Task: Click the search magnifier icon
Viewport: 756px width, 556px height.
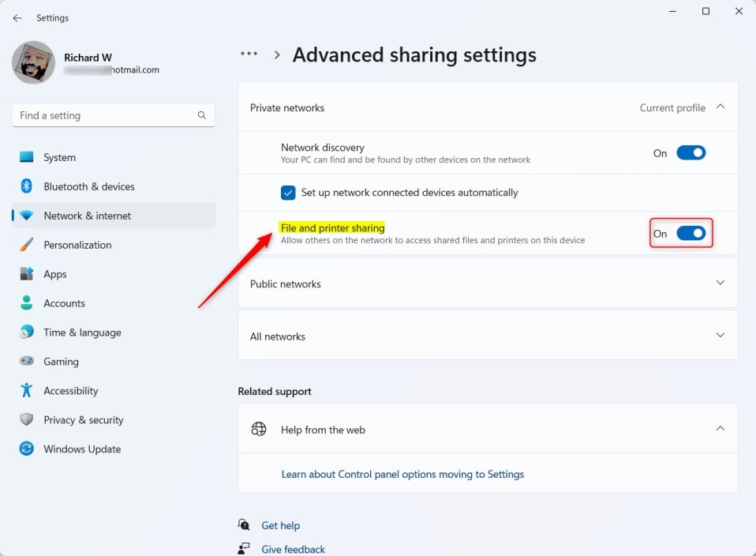Action: point(202,115)
